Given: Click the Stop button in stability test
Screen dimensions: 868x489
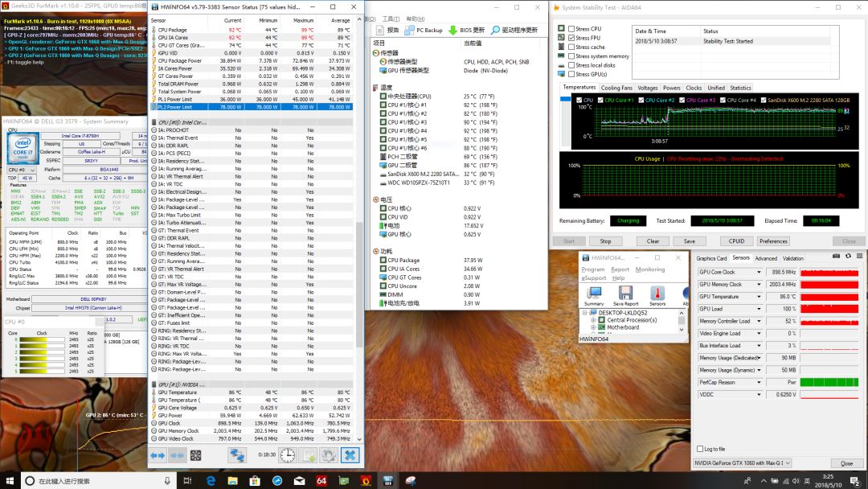Looking at the screenshot, I should click(x=605, y=240).
